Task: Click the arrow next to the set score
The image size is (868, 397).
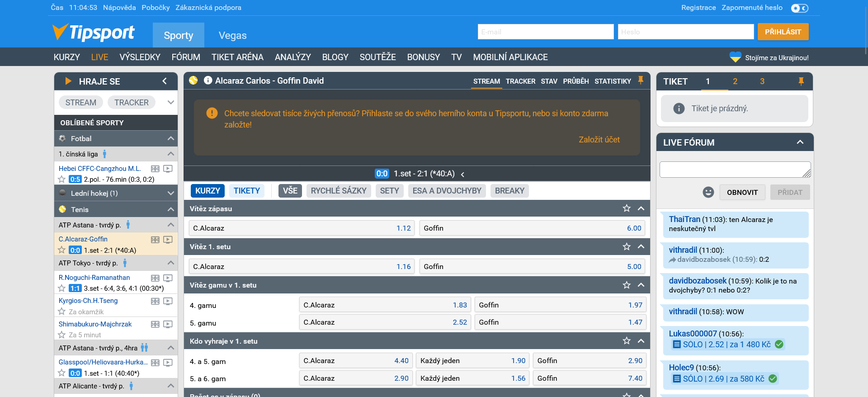Action: [x=462, y=174]
